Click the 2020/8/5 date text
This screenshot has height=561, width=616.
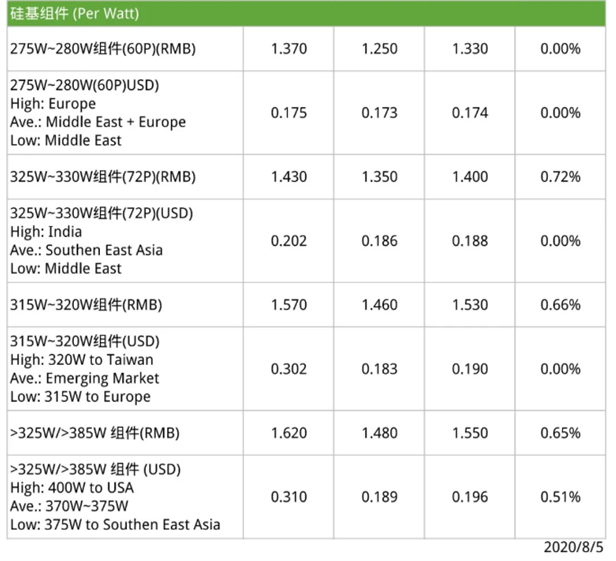[575, 548]
